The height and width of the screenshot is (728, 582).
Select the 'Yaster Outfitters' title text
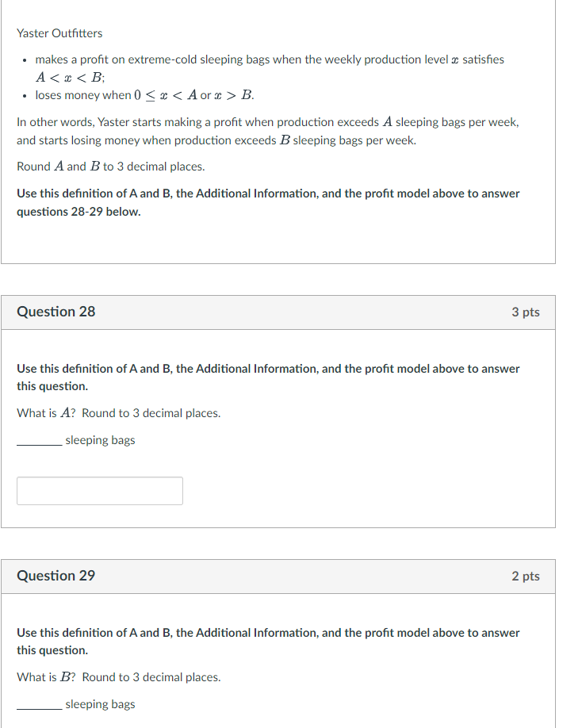[x=59, y=33]
